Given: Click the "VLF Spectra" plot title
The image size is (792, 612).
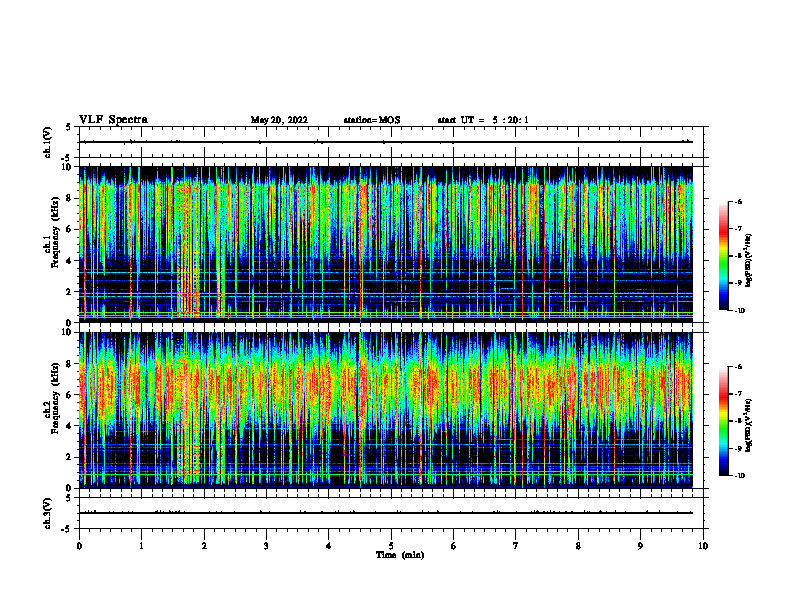Looking at the screenshot, I should (x=114, y=120).
